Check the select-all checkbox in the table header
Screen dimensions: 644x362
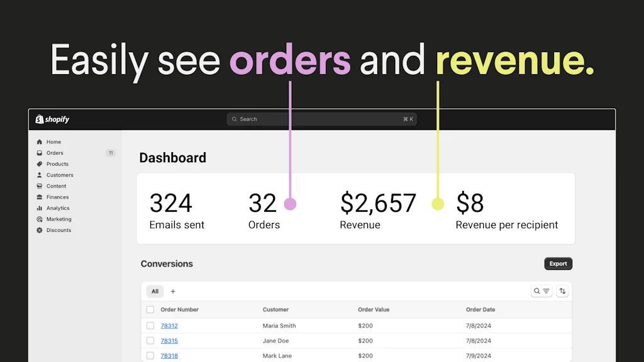[149, 309]
